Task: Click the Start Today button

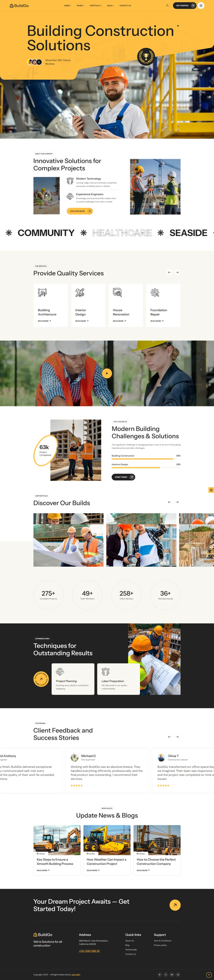Action: 123,477
